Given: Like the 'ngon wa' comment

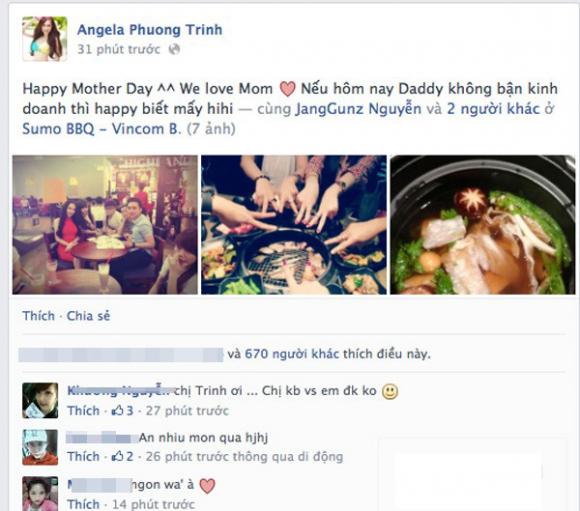Looking at the screenshot, I should click(x=83, y=504).
